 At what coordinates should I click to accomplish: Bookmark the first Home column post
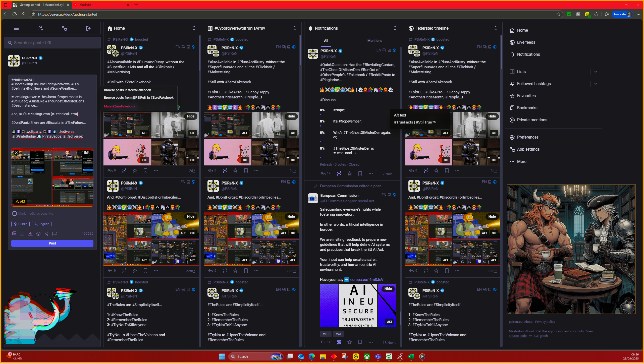tap(145, 171)
